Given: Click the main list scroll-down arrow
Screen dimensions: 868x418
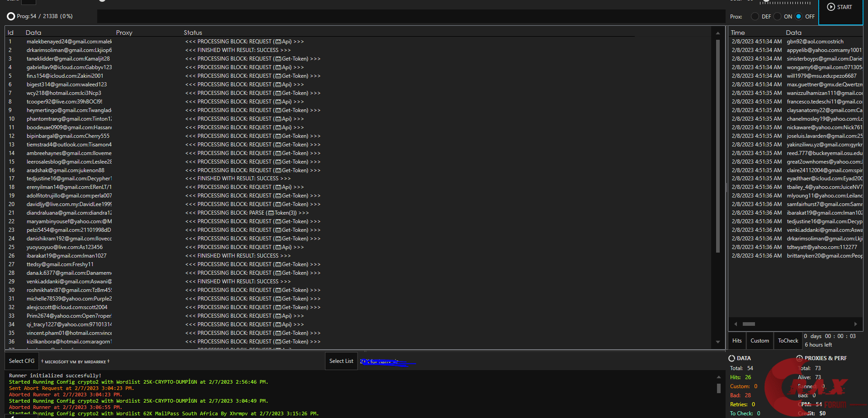Looking at the screenshot, I should pyautogui.click(x=717, y=342).
